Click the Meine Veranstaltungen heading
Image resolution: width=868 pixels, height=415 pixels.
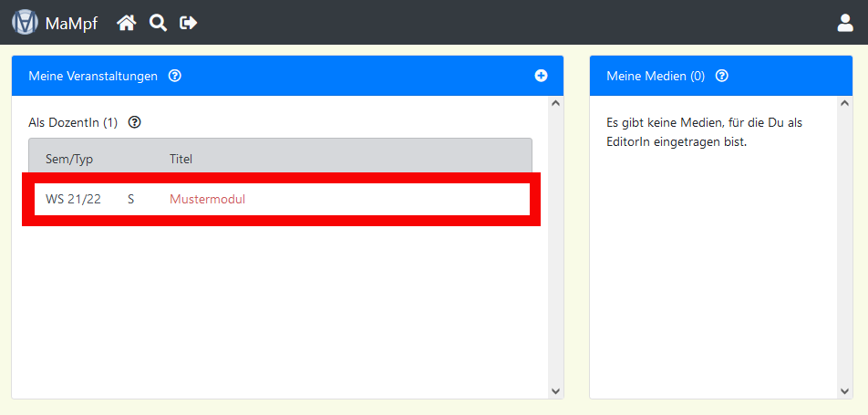[93, 76]
